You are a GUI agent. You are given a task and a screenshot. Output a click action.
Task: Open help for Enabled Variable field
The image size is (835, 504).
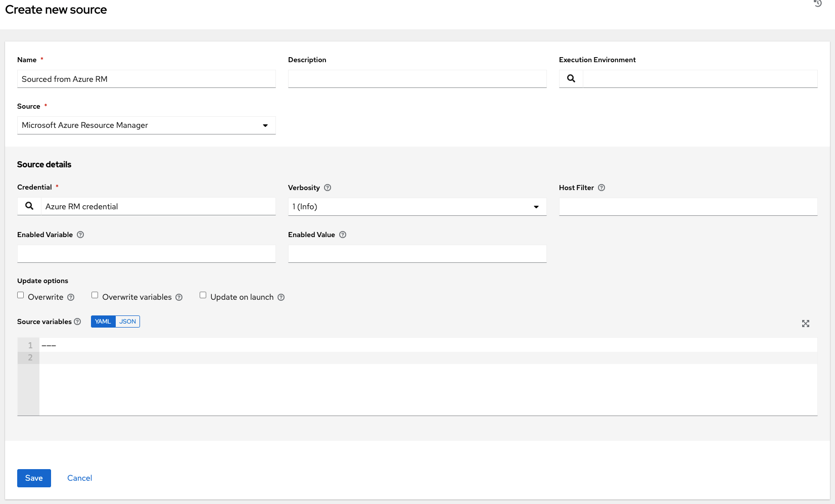coord(81,235)
